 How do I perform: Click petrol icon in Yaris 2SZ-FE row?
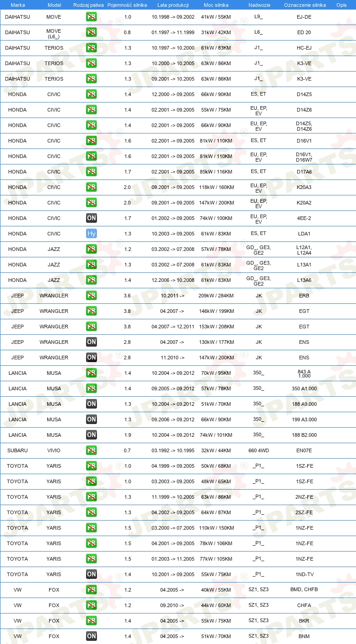pyautogui.click(x=92, y=512)
